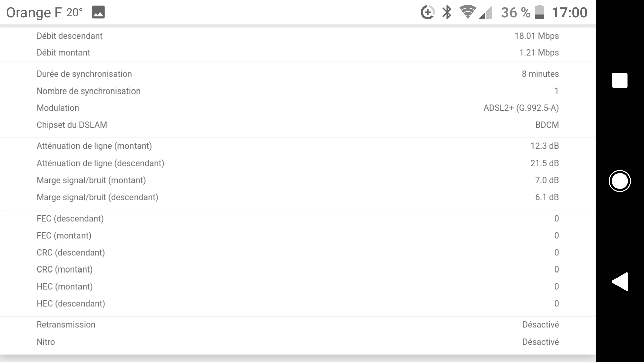Select the 1.21 Mbps upload value
Viewport: 644px width, 362px height.
pos(539,53)
